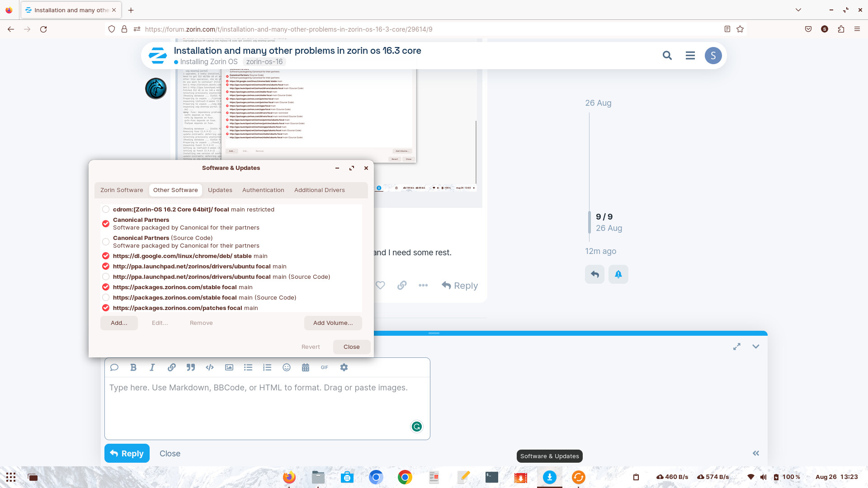Image resolution: width=868 pixels, height=488 pixels.
Task: Collapse the reply composer with the chevron
Action: click(756, 347)
